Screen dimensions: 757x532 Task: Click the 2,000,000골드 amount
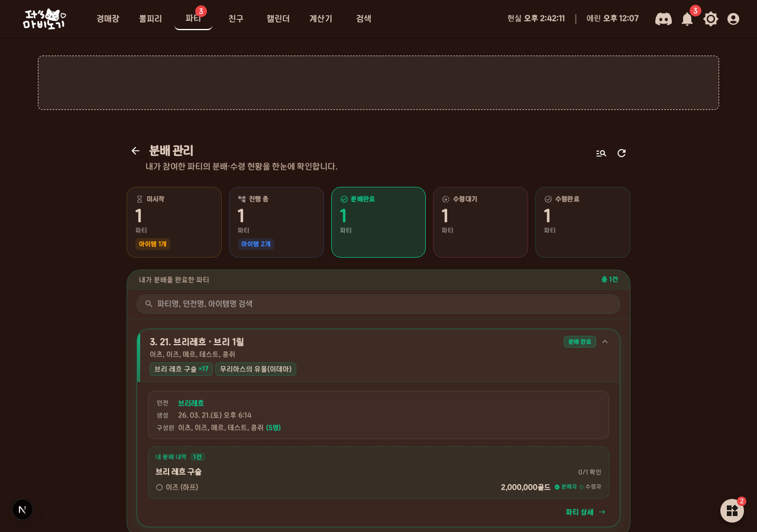point(525,487)
